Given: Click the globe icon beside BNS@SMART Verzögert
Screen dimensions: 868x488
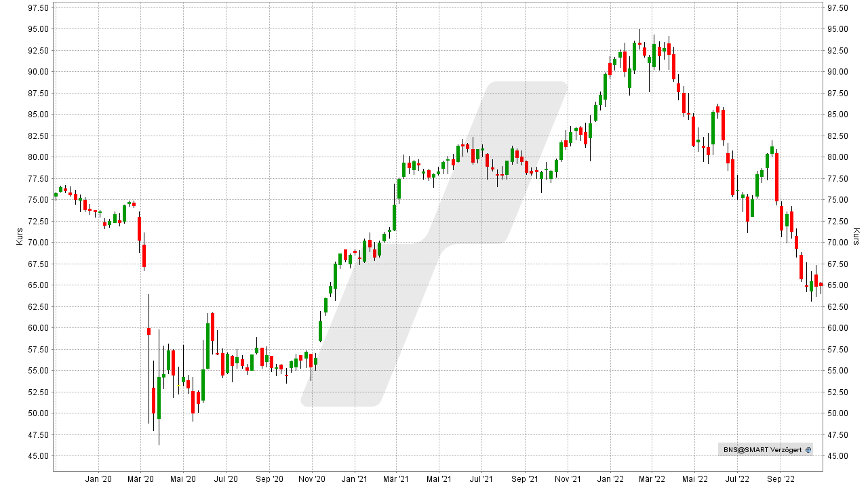Looking at the screenshot, I should [x=808, y=450].
